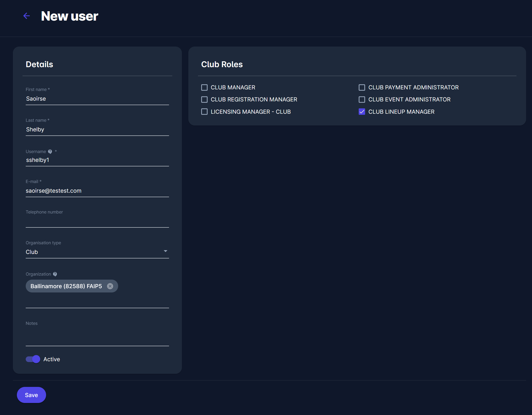Viewport: 532px width, 415px height.
Task: Click the Organization help question mark icon
Action: pyautogui.click(x=55, y=274)
